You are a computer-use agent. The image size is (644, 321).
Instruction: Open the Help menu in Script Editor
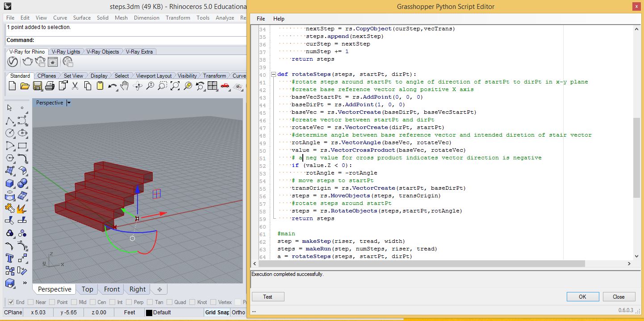[279, 19]
